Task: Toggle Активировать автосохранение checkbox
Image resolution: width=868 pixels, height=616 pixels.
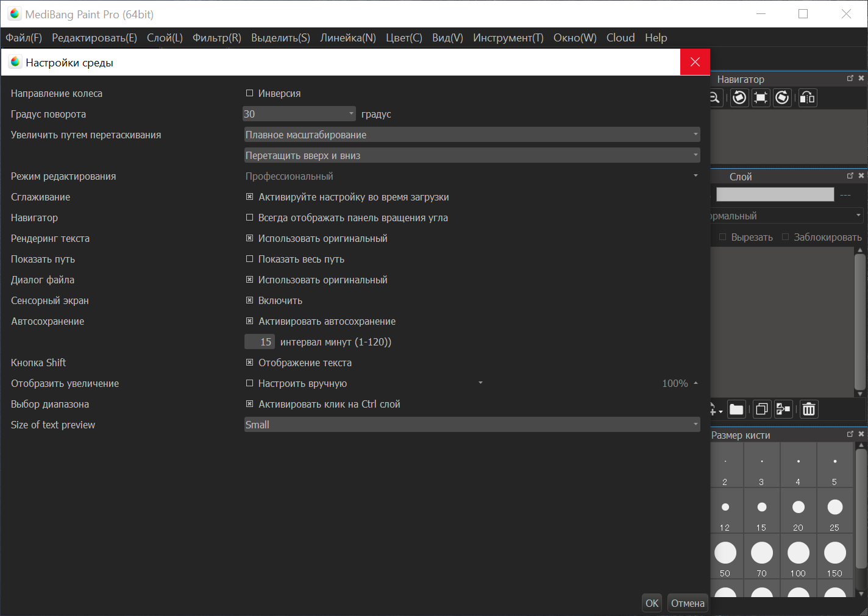Action: (x=249, y=321)
